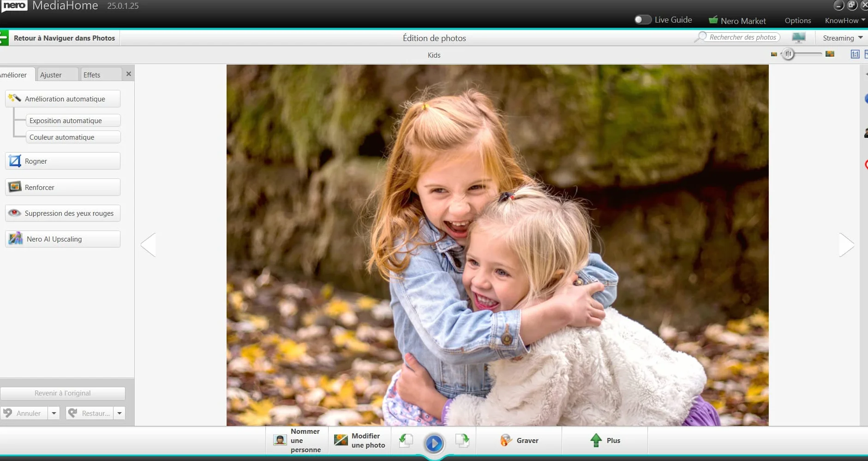This screenshot has height=461, width=868.
Task: Click the Restaurer redo button
Action: pyautogui.click(x=90, y=413)
